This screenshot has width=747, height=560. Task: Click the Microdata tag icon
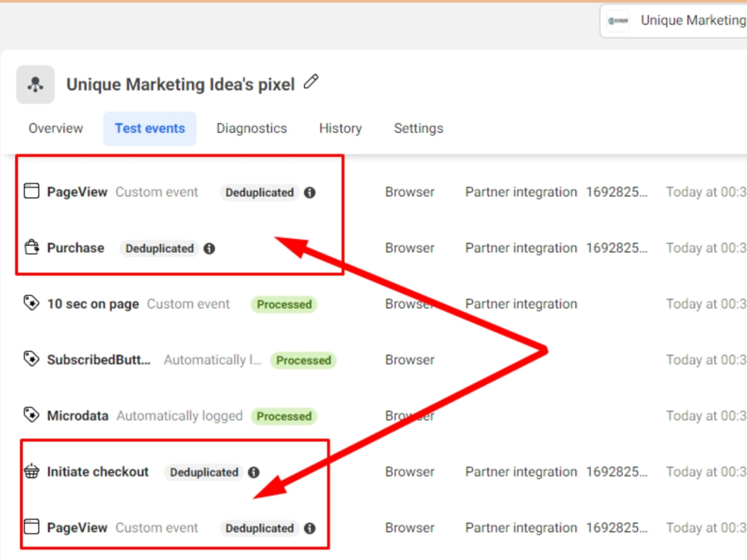click(31, 415)
